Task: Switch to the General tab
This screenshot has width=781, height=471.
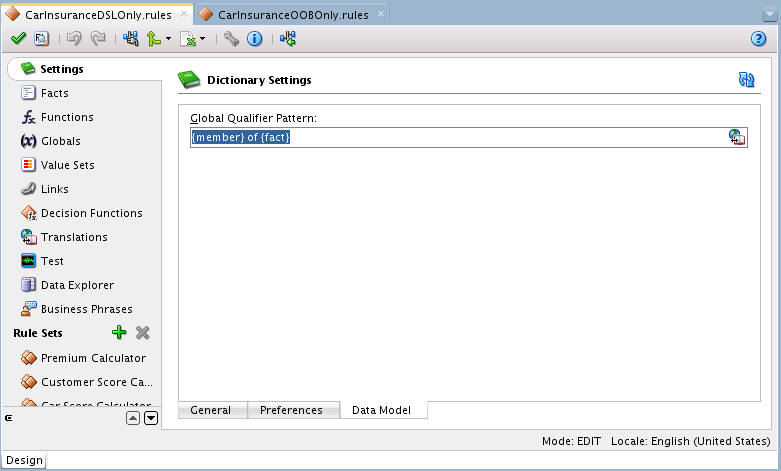Action: click(211, 410)
